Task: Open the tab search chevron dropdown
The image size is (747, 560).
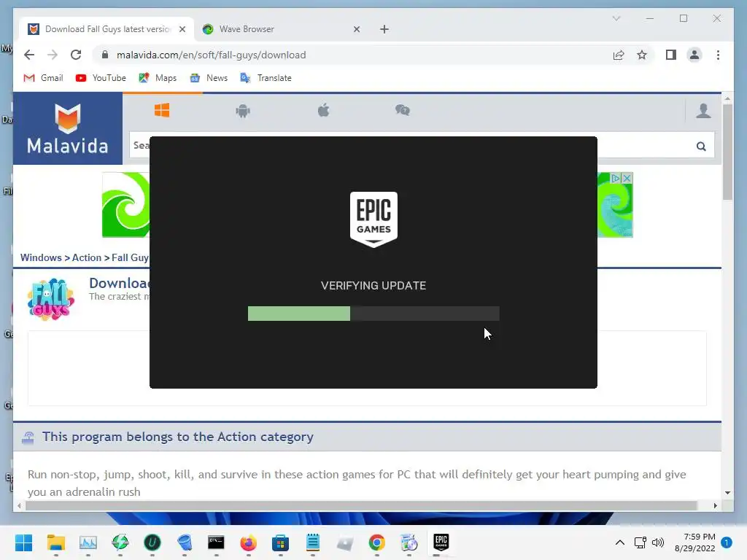Action: pyautogui.click(x=616, y=18)
